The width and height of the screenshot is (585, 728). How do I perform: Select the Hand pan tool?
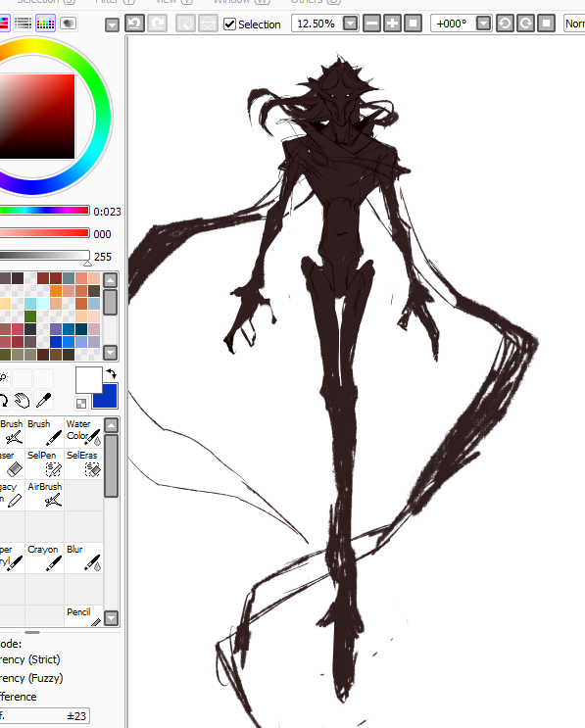22,400
